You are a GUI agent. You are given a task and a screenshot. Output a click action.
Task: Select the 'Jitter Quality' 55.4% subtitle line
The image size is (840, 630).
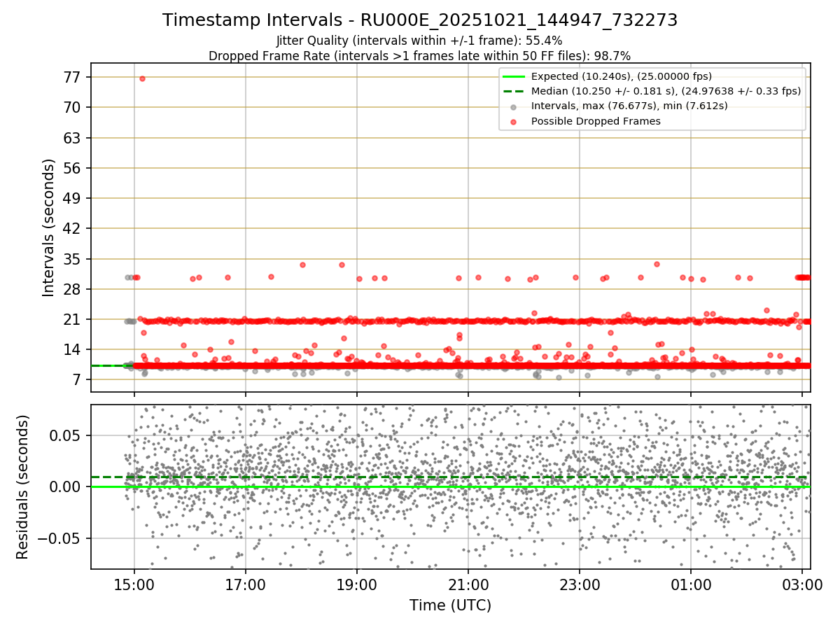tap(420, 41)
